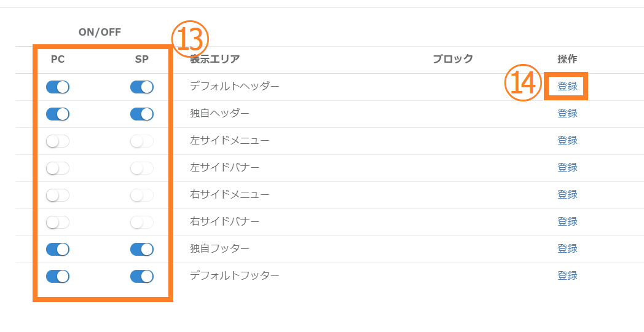Switch on PC toggle for 右サイドメニュー
This screenshot has width=644, height=332.
pos(58,196)
